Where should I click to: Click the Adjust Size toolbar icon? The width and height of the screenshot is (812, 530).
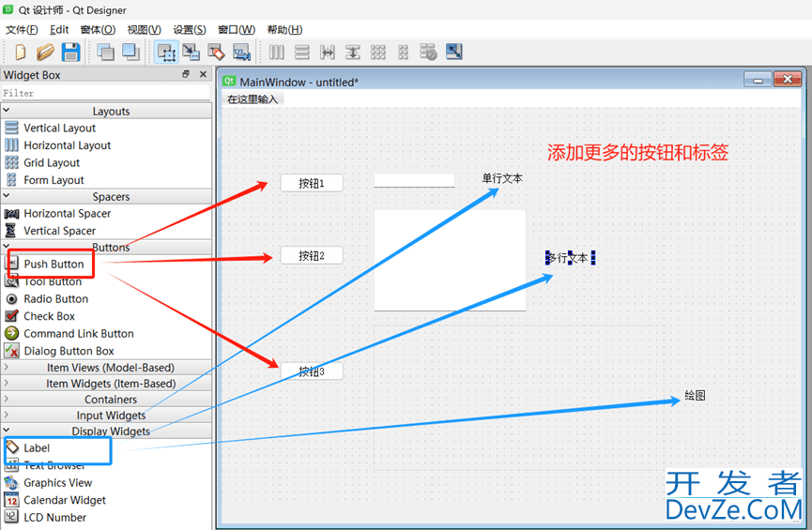(x=454, y=52)
